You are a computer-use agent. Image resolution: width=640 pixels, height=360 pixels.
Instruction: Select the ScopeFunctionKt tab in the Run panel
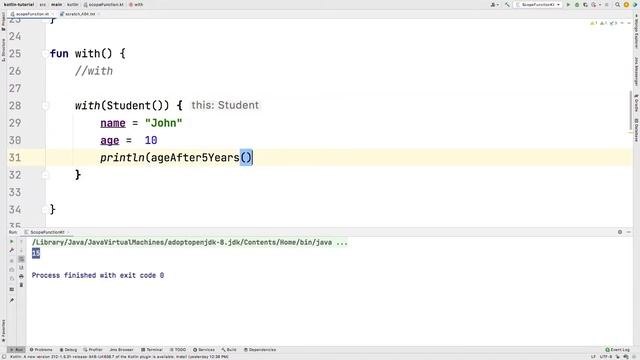click(x=47, y=232)
